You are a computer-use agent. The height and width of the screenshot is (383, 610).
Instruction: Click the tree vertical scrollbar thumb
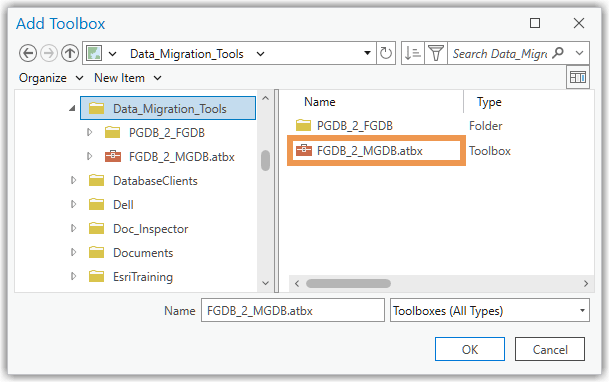click(266, 160)
